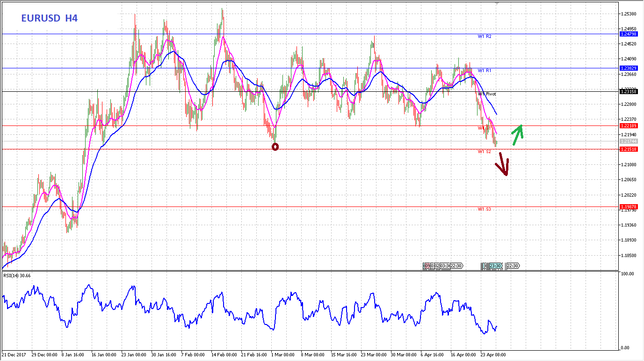
Task: Click the 14 Feb 08:00 date label
Action: (x=224, y=355)
